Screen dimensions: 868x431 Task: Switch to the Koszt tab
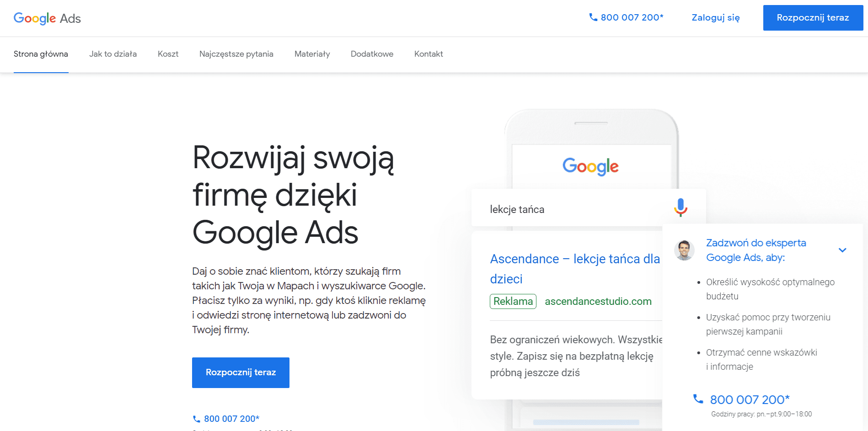(x=168, y=54)
